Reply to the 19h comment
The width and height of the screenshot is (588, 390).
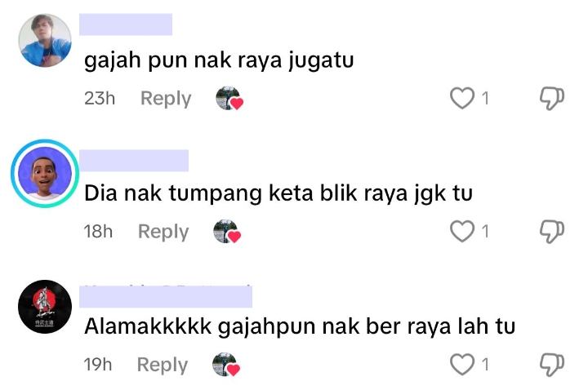(163, 365)
